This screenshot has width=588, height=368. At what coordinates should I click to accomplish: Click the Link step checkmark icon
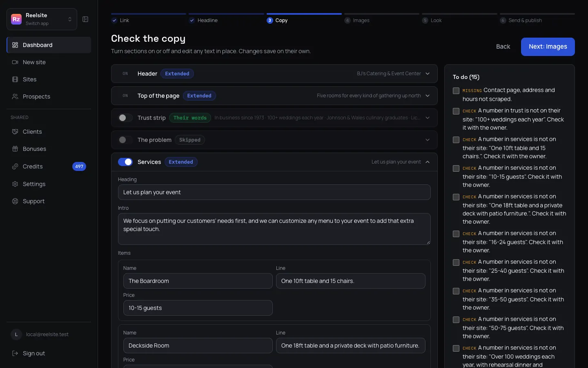point(114,20)
